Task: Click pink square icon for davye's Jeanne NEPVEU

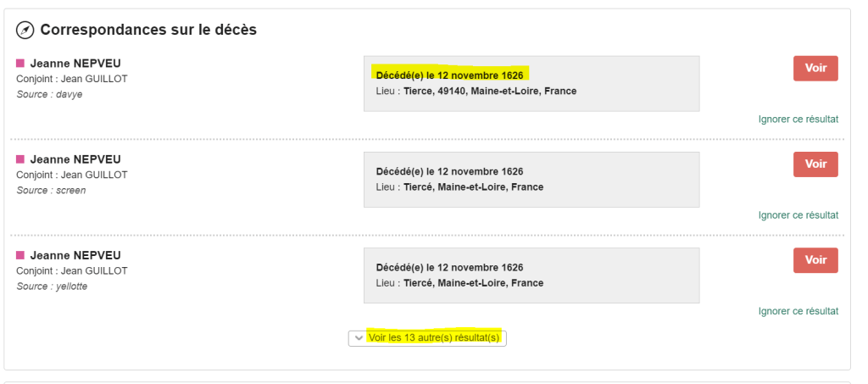Action: (x=20, y=64)
